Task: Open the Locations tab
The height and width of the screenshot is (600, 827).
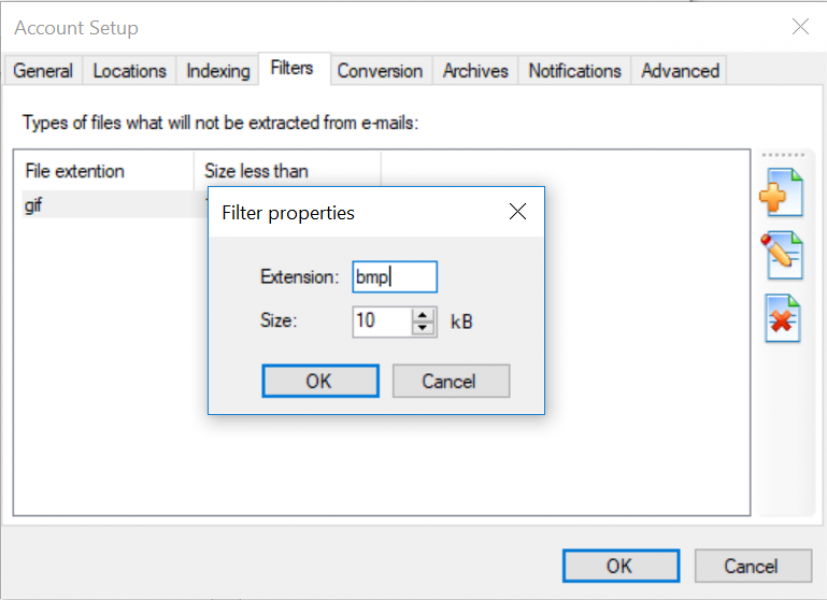Action: (129, 71)
